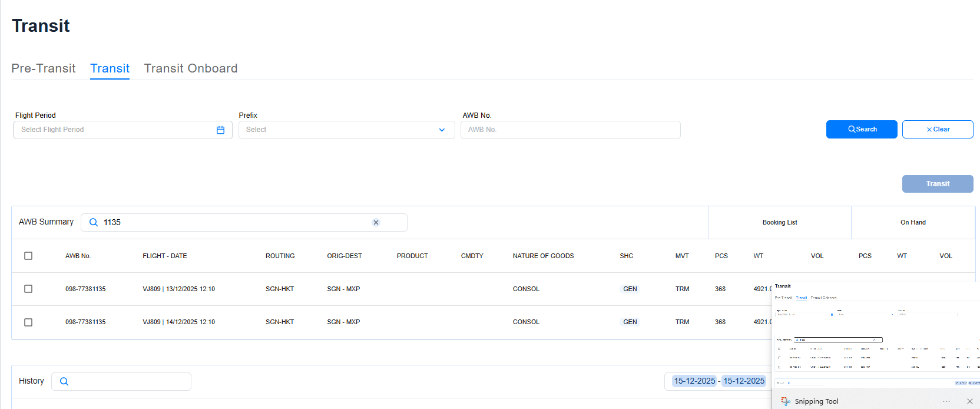Clear the 1135 search text with X icon

376,222
